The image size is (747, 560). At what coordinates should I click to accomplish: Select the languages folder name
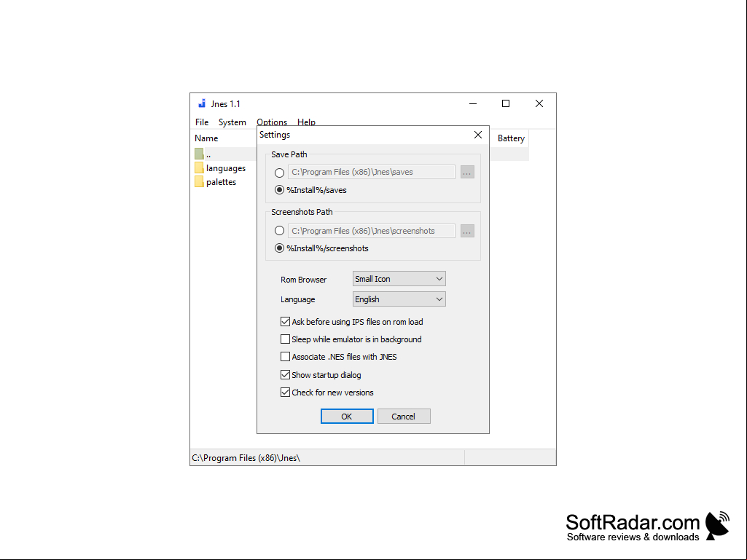pos(226,168)
